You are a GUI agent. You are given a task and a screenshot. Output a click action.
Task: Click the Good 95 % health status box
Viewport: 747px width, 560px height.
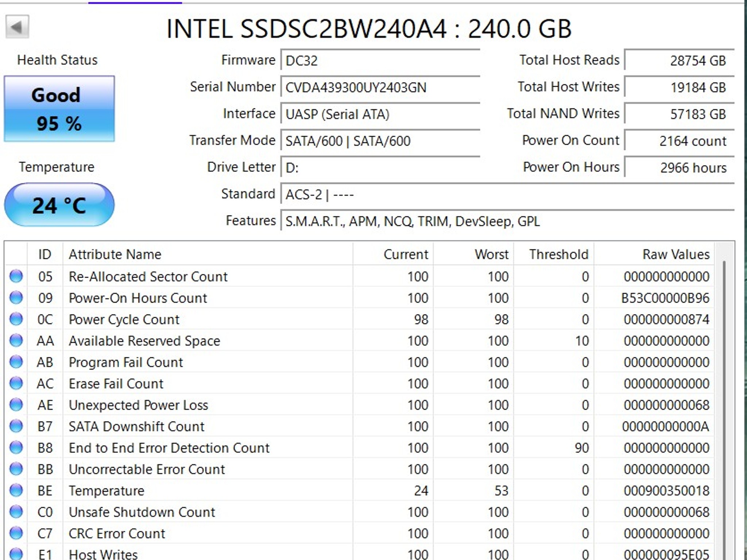tap(59, 109)
